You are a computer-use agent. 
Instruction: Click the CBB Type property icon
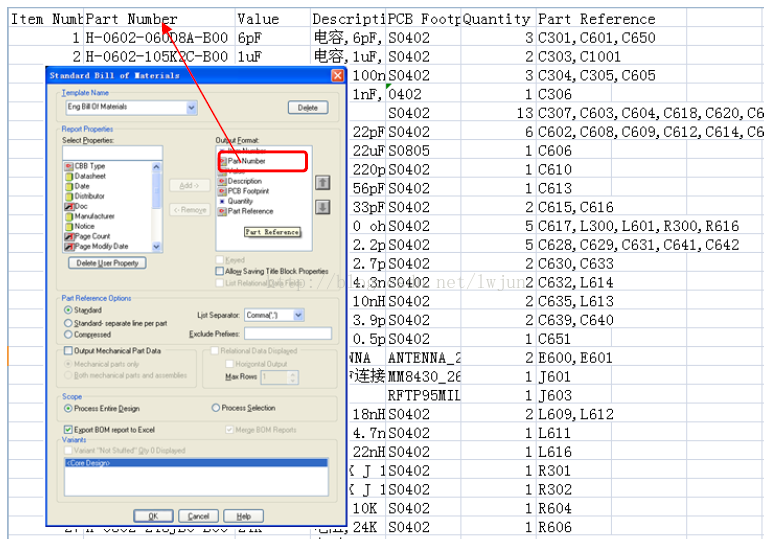[69, 166]
